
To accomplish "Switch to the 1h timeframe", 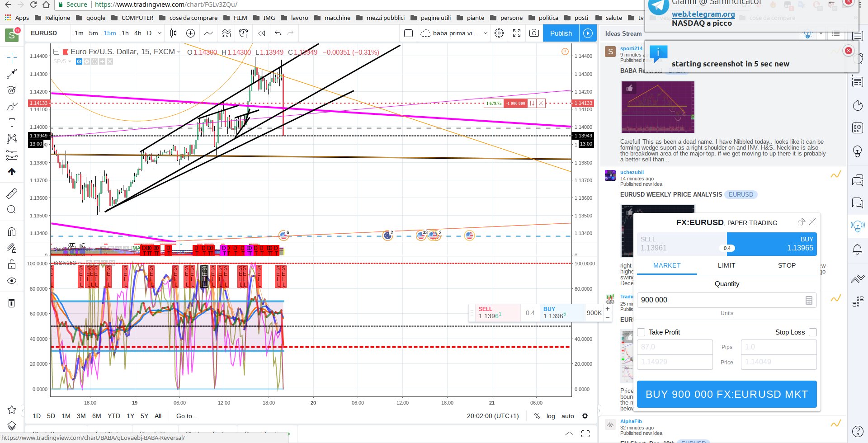I will (x=125, y=33).
